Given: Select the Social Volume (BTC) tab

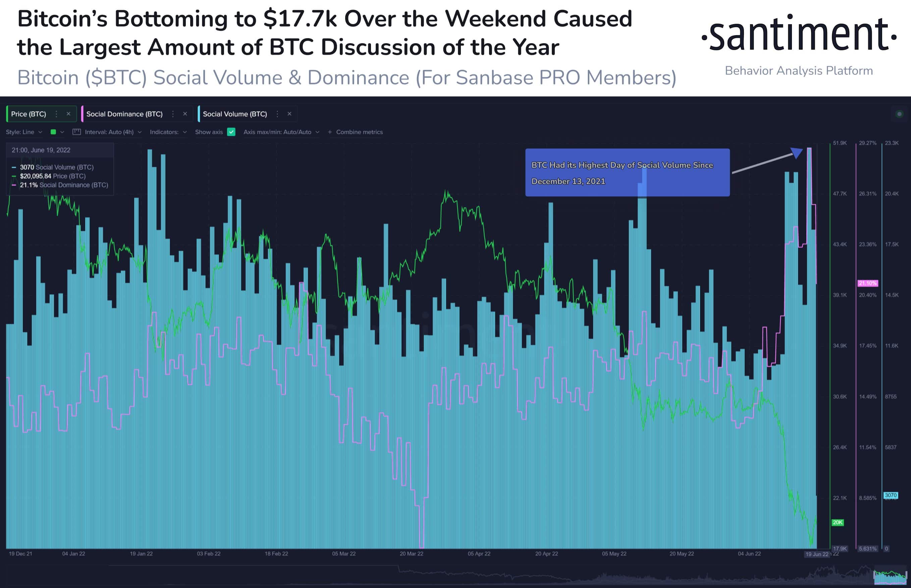Looking at the screenshot, I should [235, 114].
